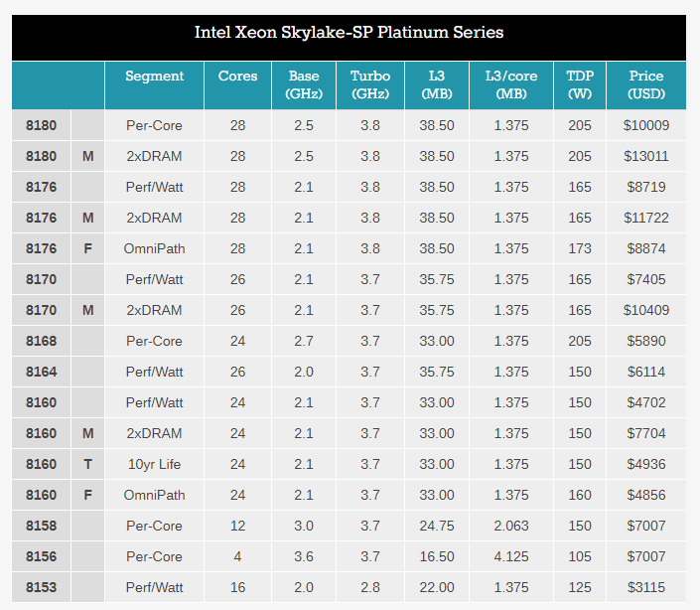700x610 pixels.
Task: Select the T suffix cell for 8160
Action: pos(87,464)
